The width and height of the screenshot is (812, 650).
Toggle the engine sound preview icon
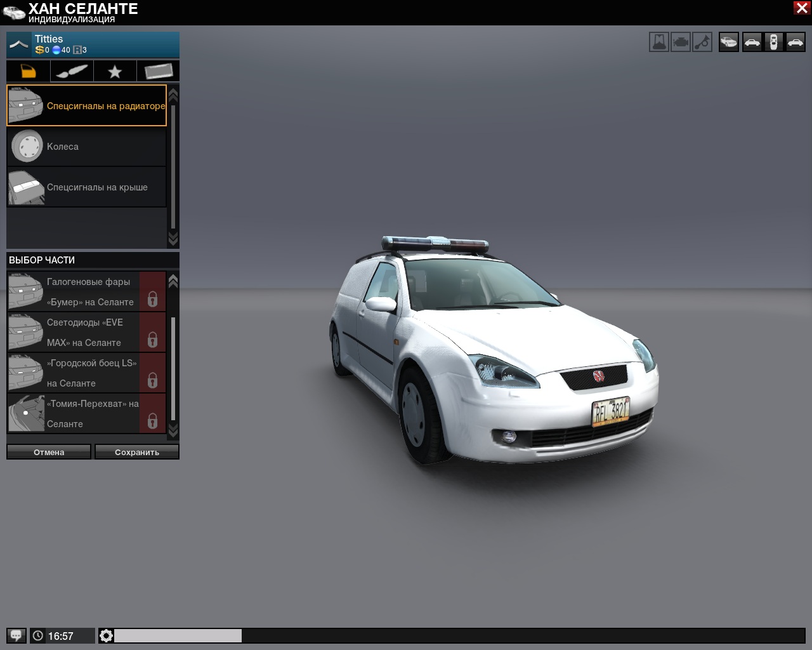tap(681, 43)
